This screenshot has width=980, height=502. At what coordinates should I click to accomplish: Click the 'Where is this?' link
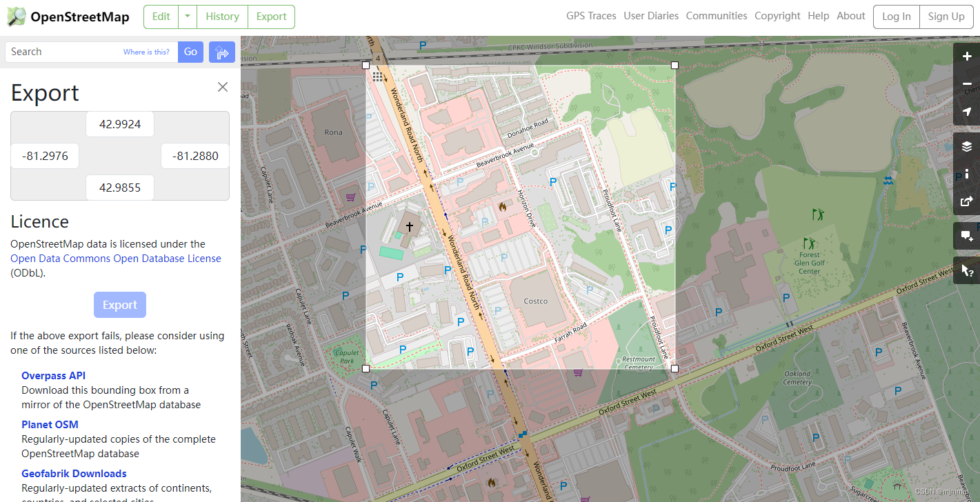click(146, 52)
